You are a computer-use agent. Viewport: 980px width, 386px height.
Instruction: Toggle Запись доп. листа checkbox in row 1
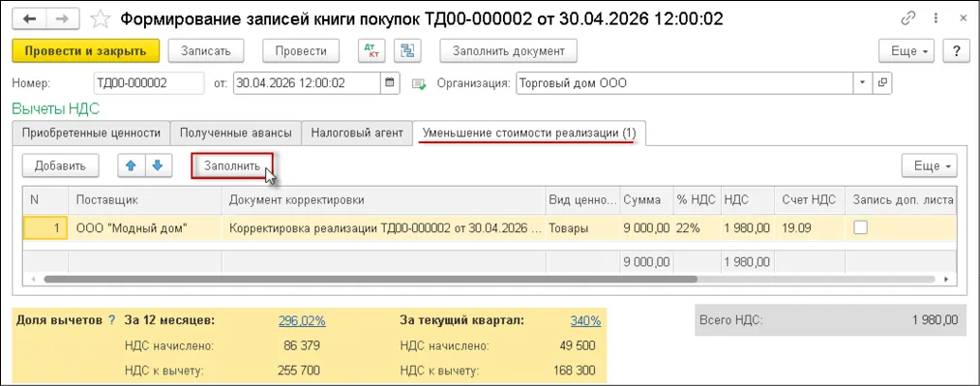(861, 228)
